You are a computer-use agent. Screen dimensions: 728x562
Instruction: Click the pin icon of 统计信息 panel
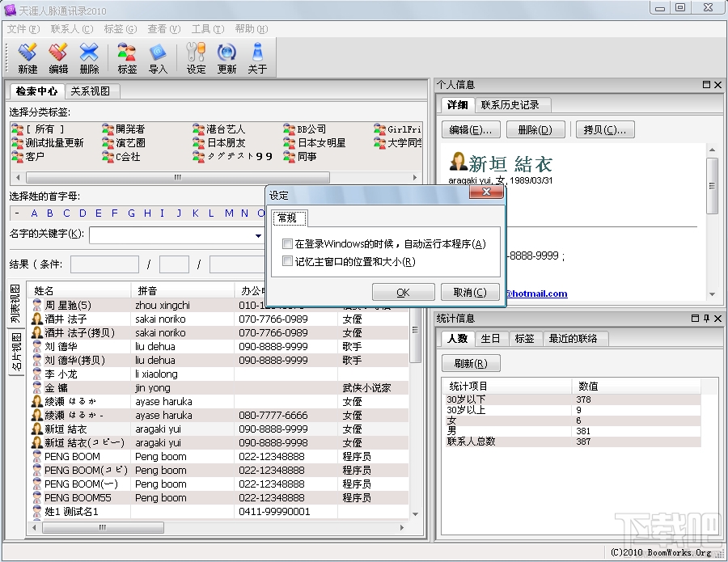pos(706,318)
